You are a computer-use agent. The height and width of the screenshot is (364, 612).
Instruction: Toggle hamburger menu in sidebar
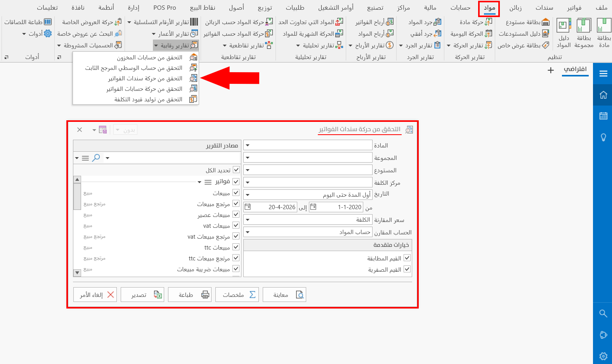pyautogui.click(x=603, y=74)
